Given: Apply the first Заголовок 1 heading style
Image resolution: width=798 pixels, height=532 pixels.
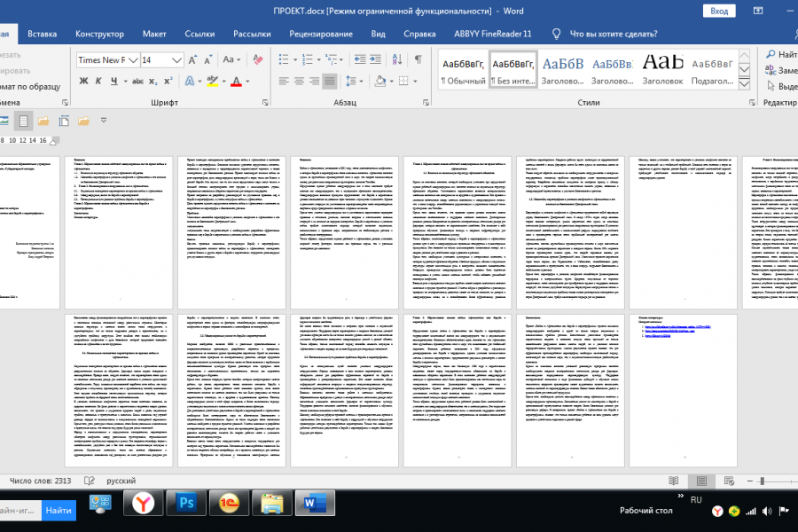Looking at the screenshot, I should click(x=562, y=70).
